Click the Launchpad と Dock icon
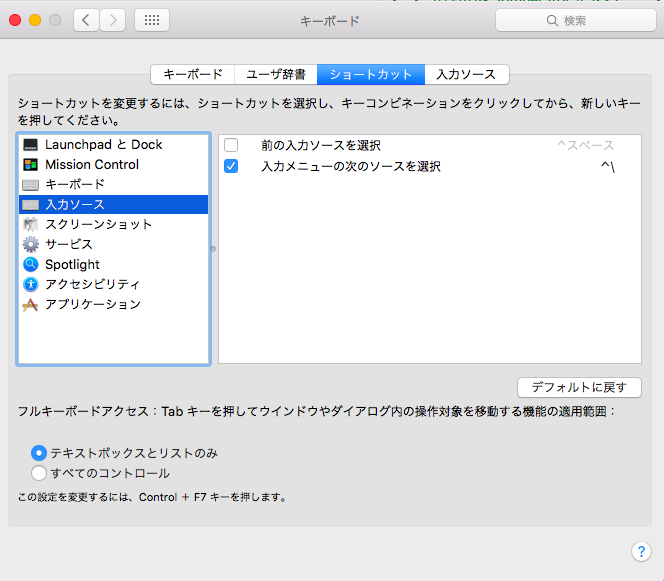This screenshot has width=664, height=581. point(30,145)
